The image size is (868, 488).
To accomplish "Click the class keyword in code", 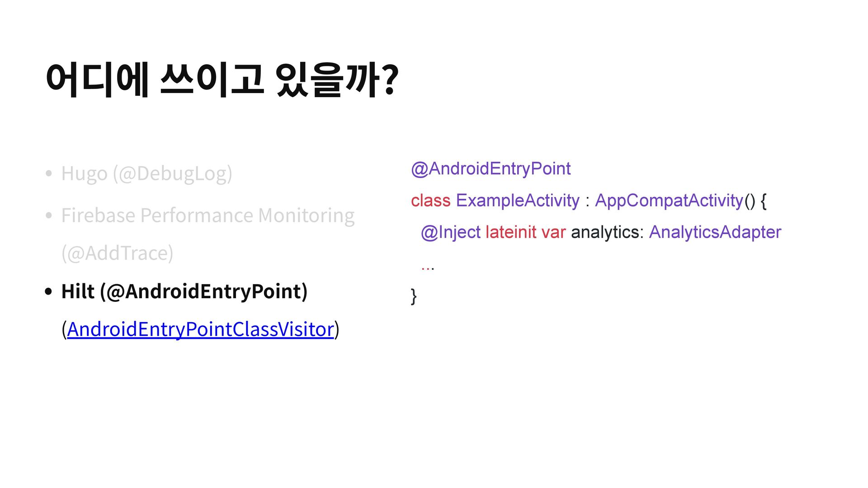I will pos(430,200).
